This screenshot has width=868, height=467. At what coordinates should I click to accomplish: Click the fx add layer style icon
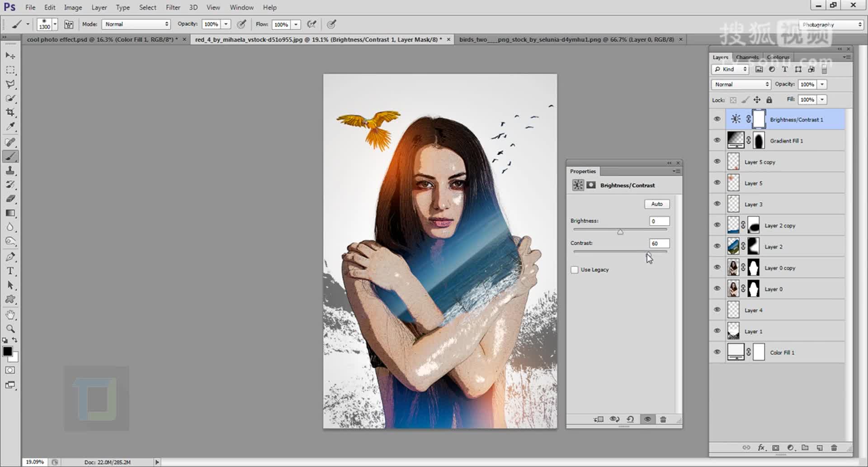click(x=761, y=448)
